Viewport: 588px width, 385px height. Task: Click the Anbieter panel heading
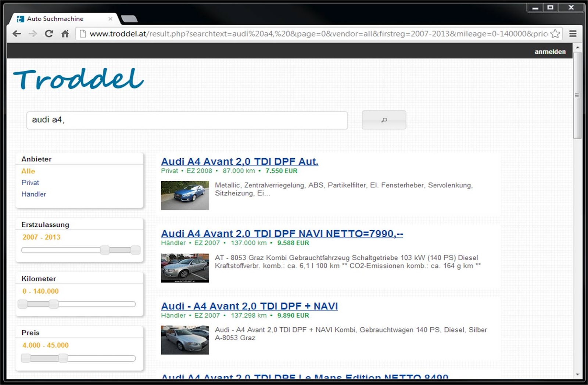click(36, 159)
